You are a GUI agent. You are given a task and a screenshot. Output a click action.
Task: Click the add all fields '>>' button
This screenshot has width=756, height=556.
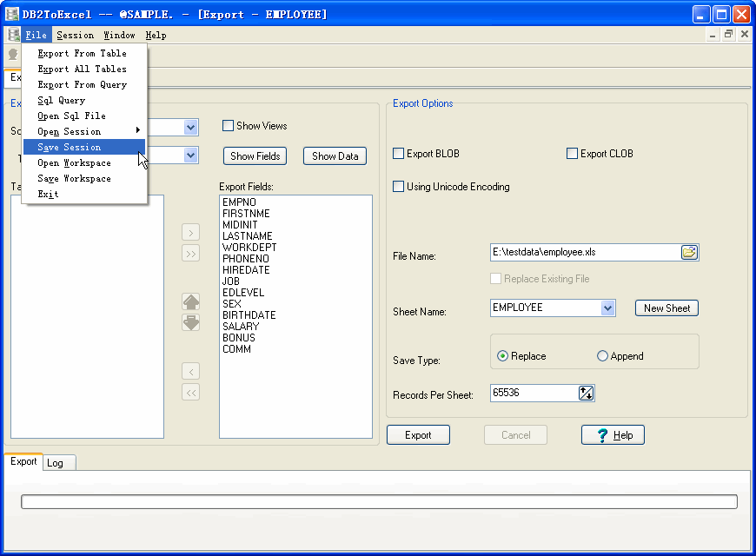pos(191,254)
